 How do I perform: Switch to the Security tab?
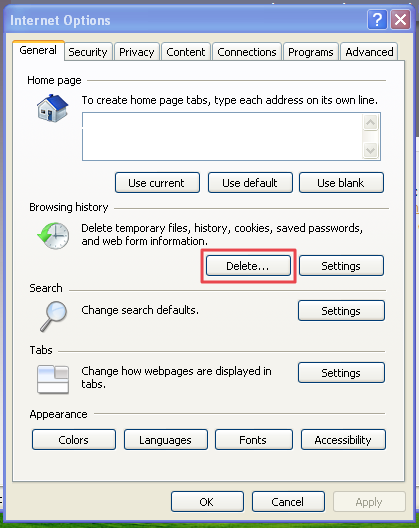coord(88,52)
